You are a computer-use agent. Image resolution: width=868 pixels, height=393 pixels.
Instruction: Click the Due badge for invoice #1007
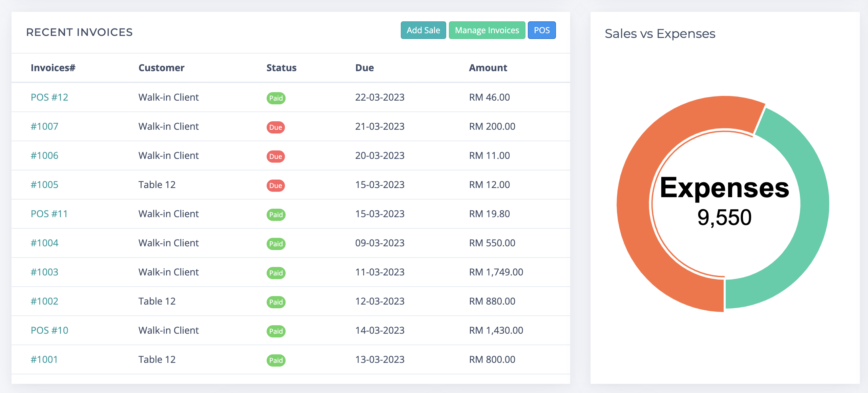[275, 127]
